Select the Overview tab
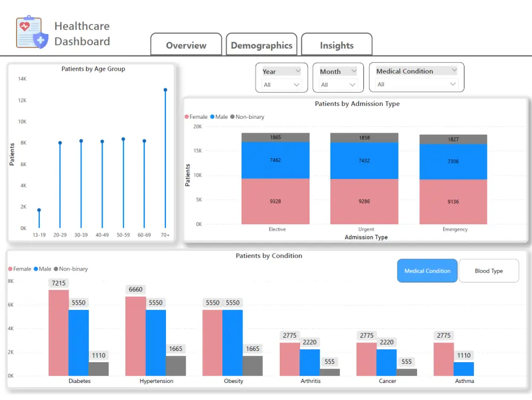This screenshot has width=532, height=400. 186,45
